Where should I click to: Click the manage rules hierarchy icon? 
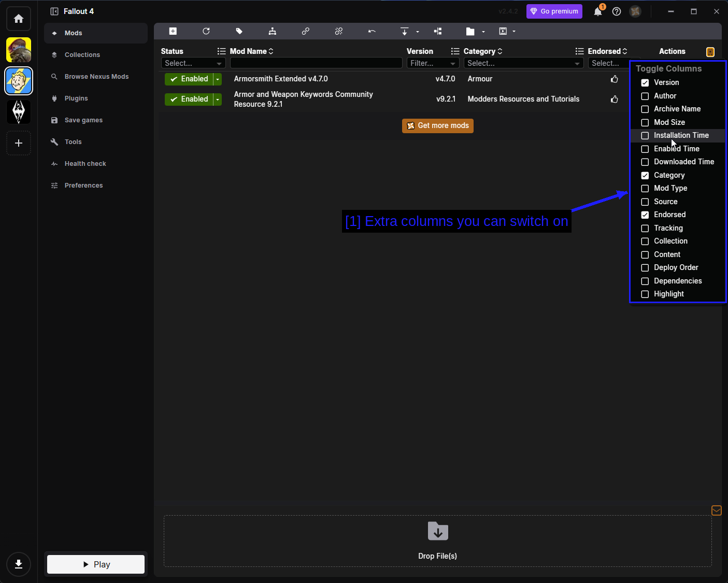[273, 31]
